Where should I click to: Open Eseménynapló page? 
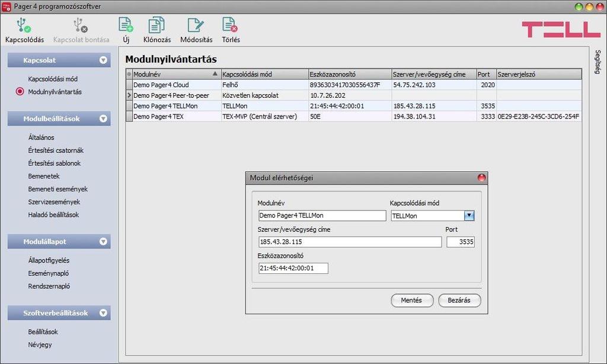49,273
